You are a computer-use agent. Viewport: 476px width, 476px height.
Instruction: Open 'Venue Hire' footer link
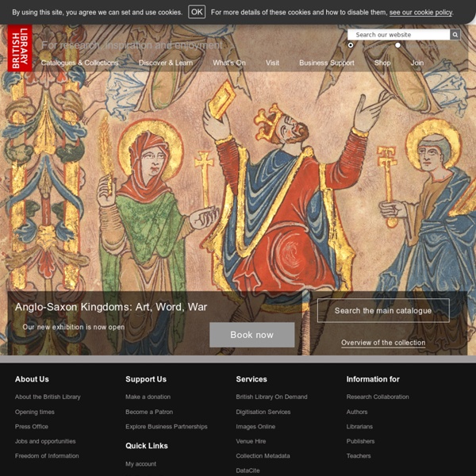[251, 441]
